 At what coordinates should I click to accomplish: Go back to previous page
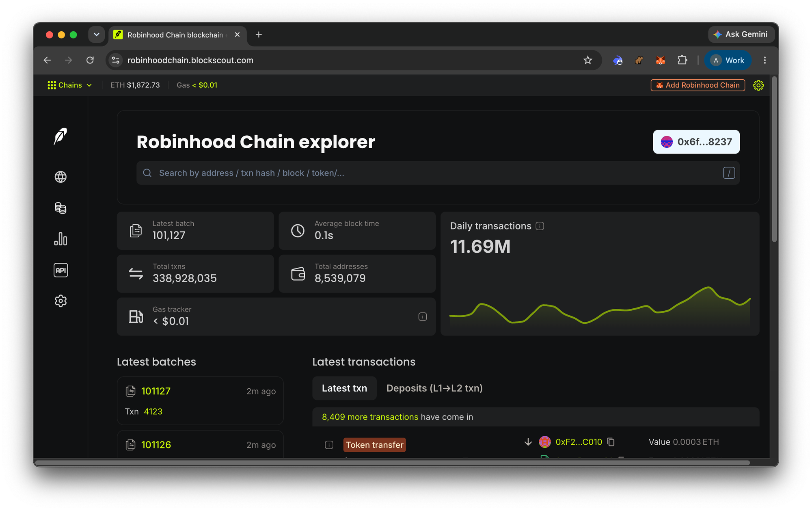(x=48, y=61)
